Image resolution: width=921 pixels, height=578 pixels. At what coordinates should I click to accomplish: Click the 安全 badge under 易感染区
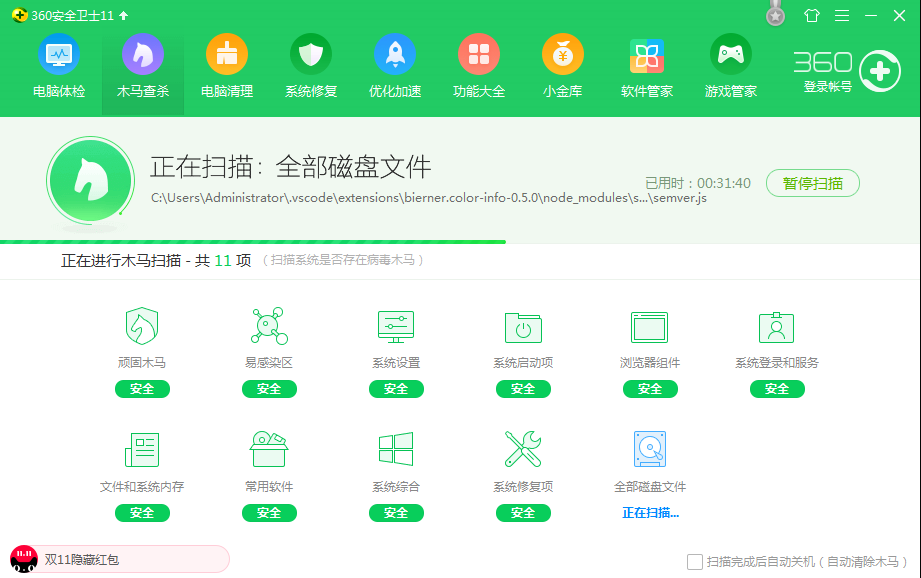pyautogui.click(x=269, y=389)
